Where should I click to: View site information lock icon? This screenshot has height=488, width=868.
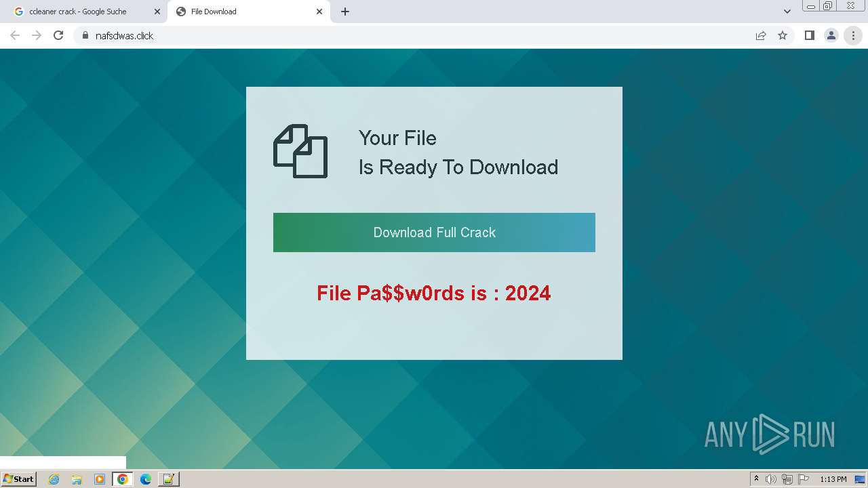pos(85,35)
